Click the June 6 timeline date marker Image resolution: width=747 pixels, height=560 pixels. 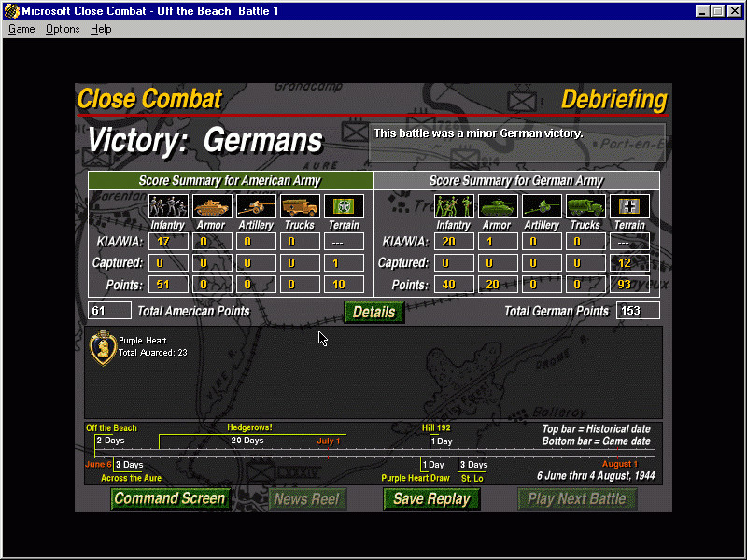point(98,464)
